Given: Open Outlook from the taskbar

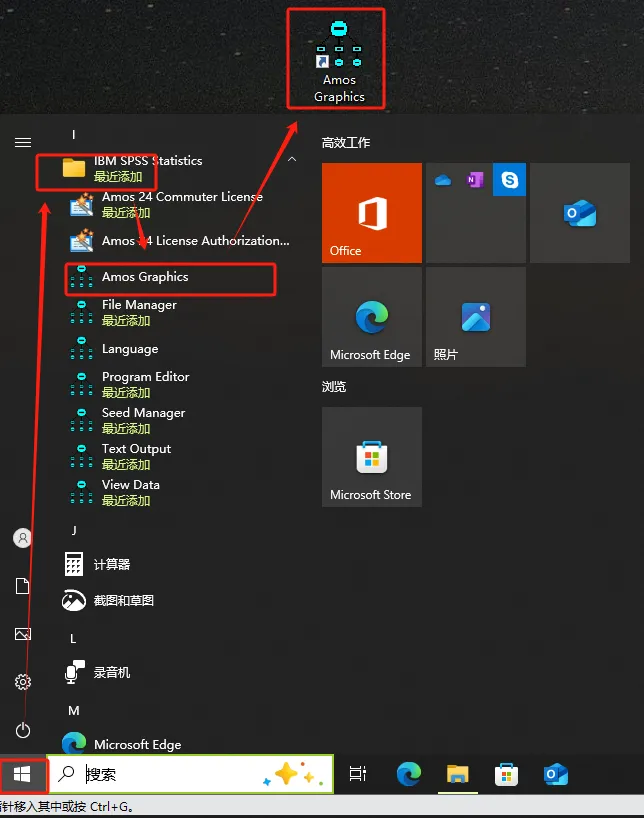Looking at the screenshot, I should pos(555,774).
